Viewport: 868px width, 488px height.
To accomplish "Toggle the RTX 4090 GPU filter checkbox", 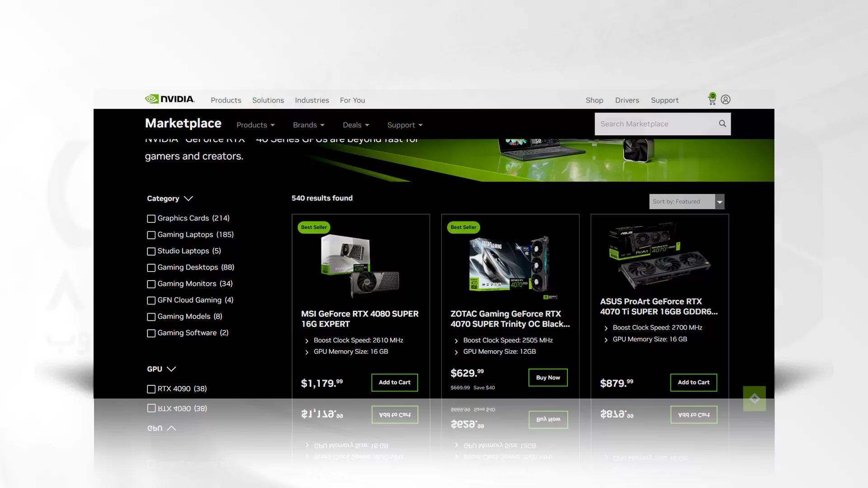I will pyautogui.click(x=151, y=389).
